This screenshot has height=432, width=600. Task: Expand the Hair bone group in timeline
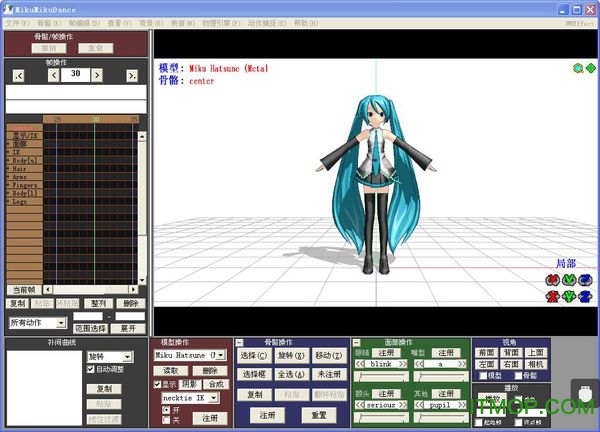[8, 169]
